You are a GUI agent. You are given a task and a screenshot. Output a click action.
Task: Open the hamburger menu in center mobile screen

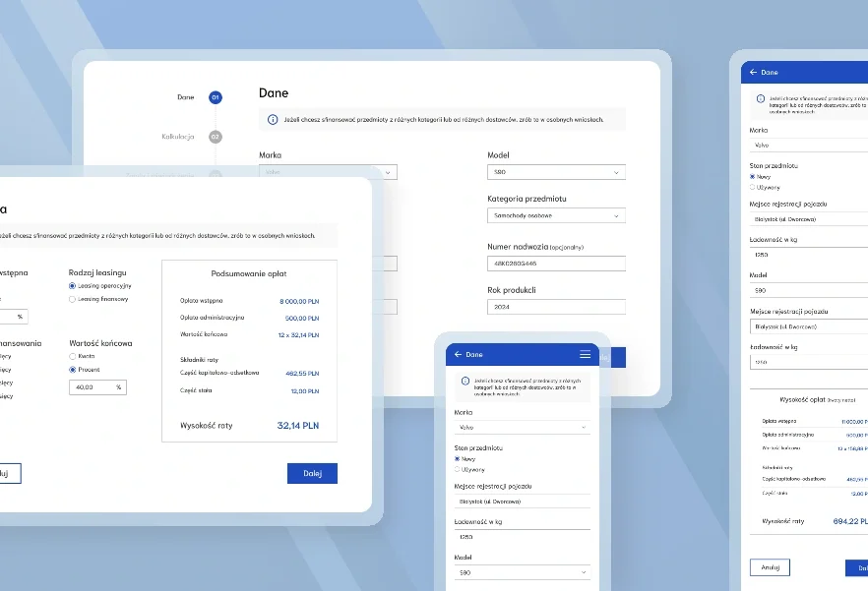pos(585,354)
